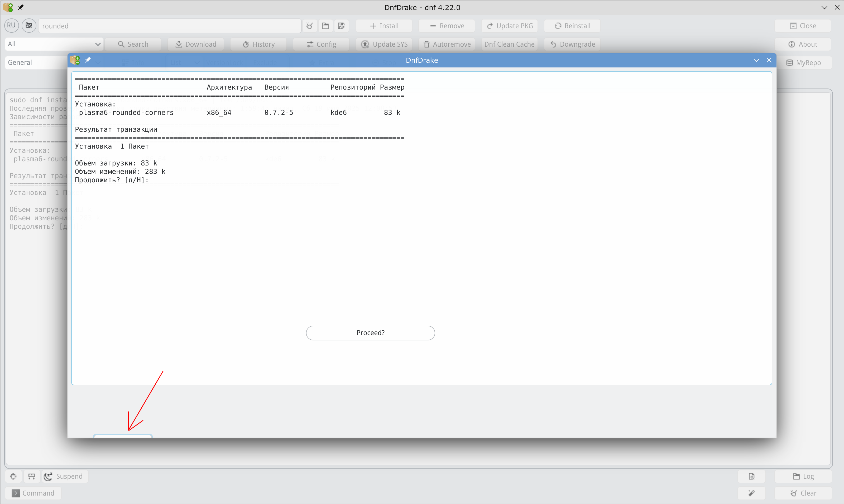Image resolution: width=844 pixels, height=504 pixels.
Task: Toggle the pin icon in DnfDrake dialog titlebar
Action: (88, 60)
